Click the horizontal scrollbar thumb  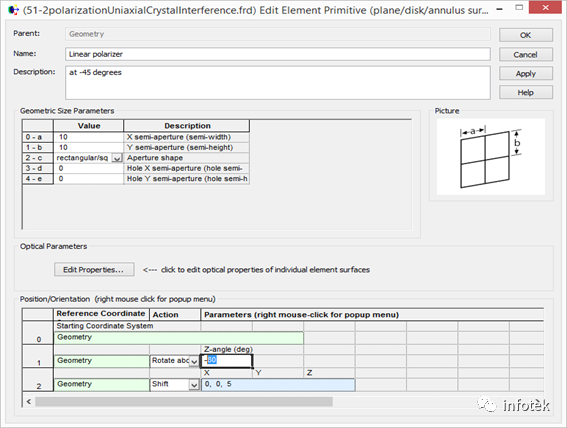tap(184, 402)
